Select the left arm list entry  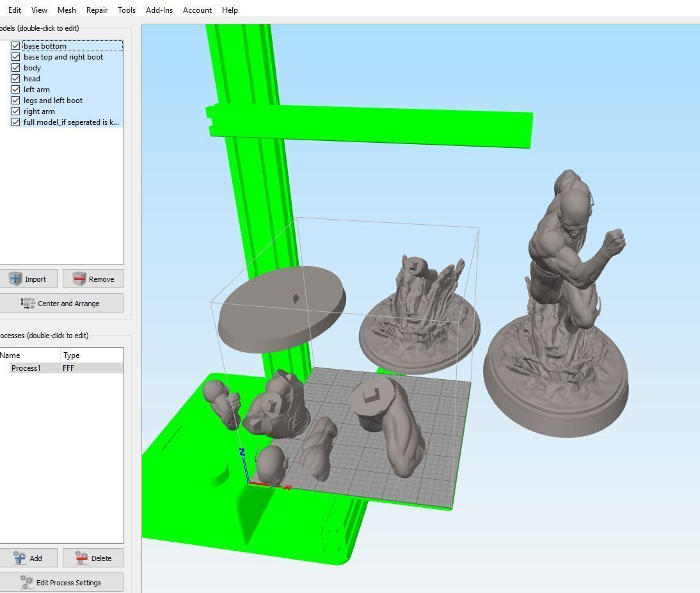[x=36, y=90]
